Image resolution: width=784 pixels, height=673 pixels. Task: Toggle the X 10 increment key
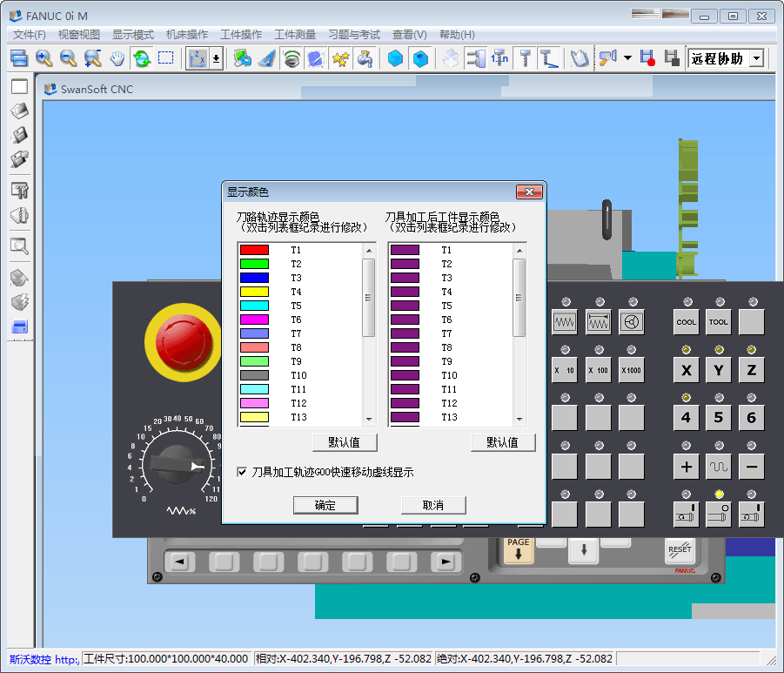pyautogui.click(x=565, y=370)
